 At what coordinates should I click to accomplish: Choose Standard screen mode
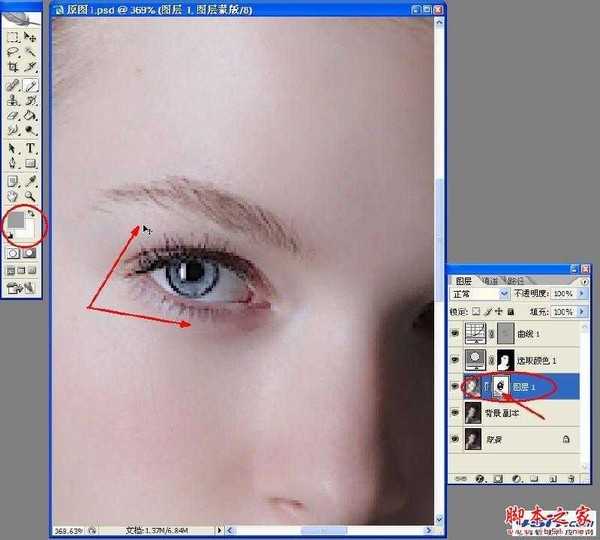click(x=11, y=271)
